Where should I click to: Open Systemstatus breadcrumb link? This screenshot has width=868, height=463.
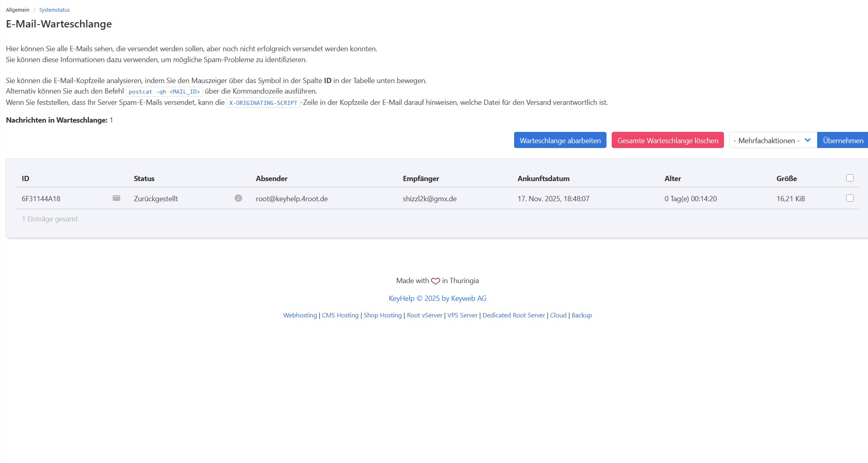[54, 10]
